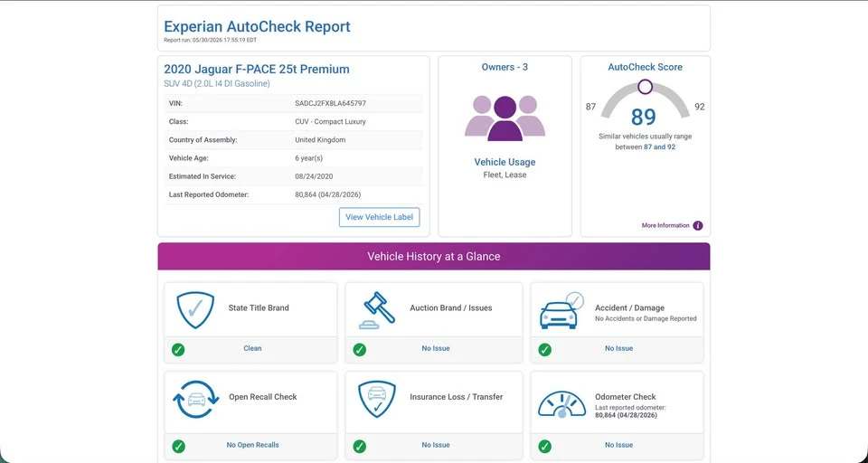
Task: Open No Issue link under Auction Brand
Action: [436, 348]
